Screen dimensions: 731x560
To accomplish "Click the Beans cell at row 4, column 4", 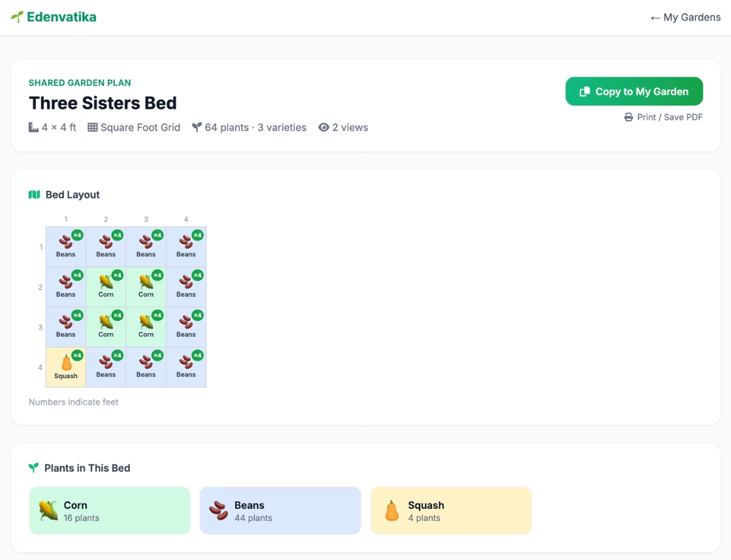I will click(x=186, y=367).
